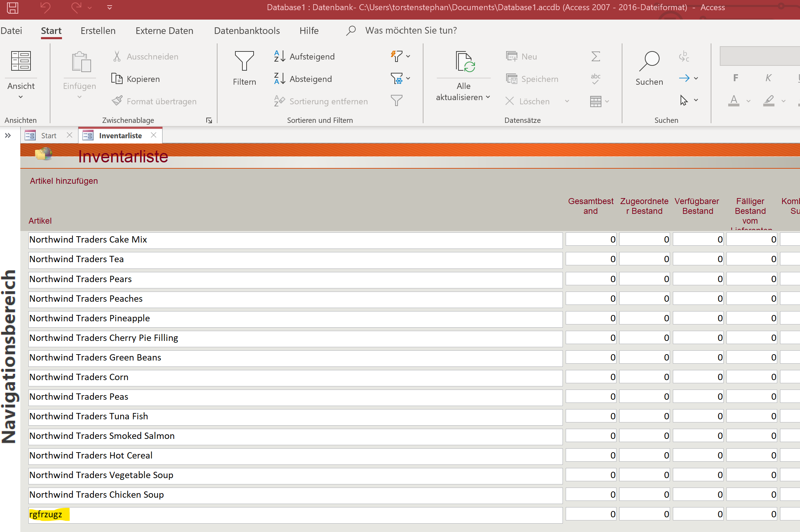800x532 pixels.
Task: Toggle the filter funnel icon below advanced filter
Action: tap(396, 101)
